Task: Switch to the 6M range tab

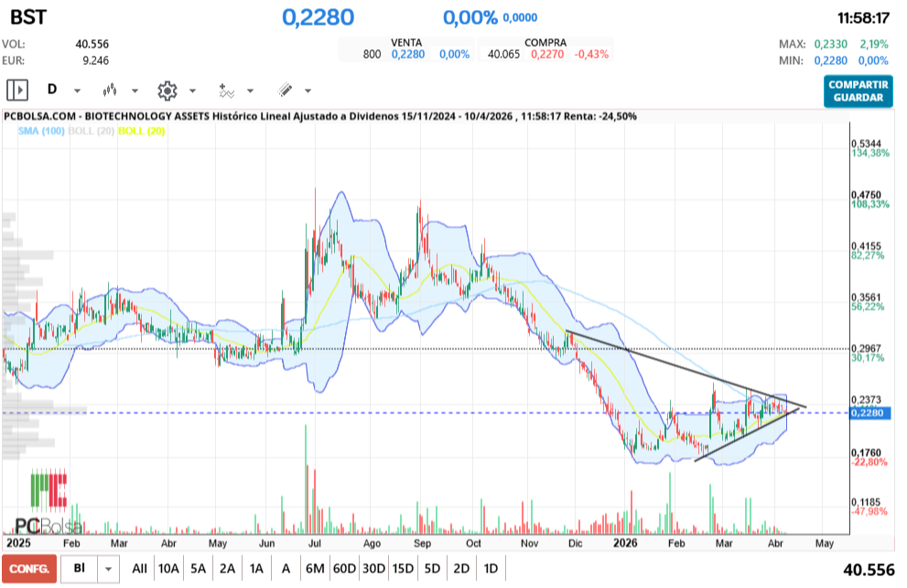Action: click(x=316, y=568)
